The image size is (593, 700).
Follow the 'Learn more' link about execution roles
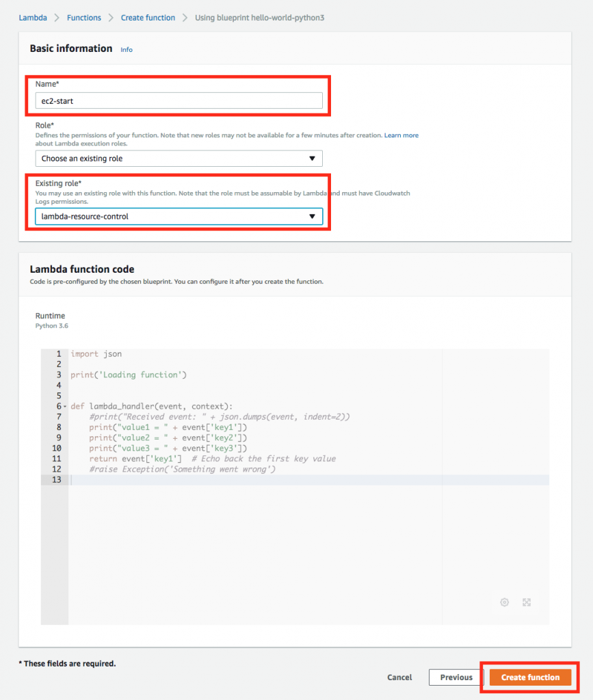pyautogui.click(x=401, y=135)
